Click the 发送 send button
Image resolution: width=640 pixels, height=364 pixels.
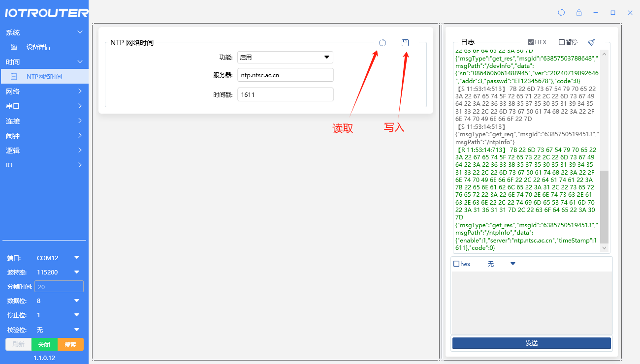[x=531, y=343]
